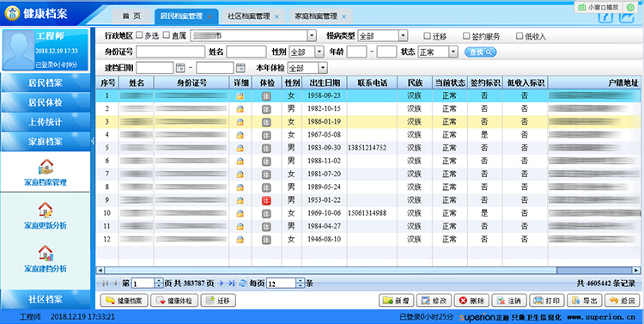Open detail icon for row 1
This screenshot has width=644, height=324.
[x=240, y=95]
